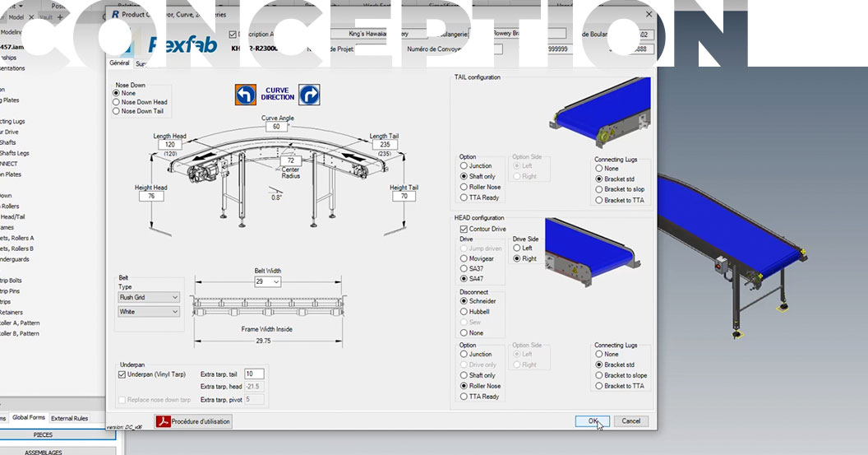This screenshot has height=455, width=868.
Task: Open the White belt color dropdown
Action: coord(149,312)
